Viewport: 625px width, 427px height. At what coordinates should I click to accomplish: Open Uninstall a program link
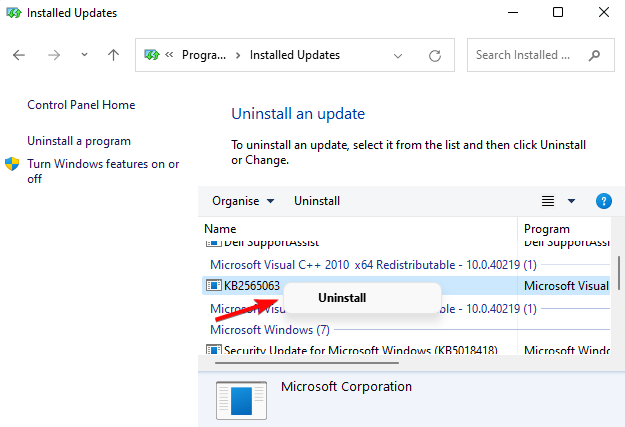(x=79, y=141)
